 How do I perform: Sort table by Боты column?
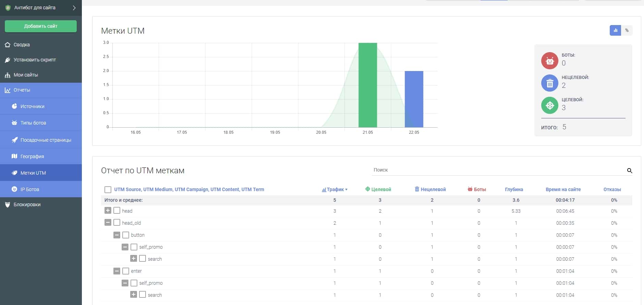pyautogui.click(x=477, y=189)
